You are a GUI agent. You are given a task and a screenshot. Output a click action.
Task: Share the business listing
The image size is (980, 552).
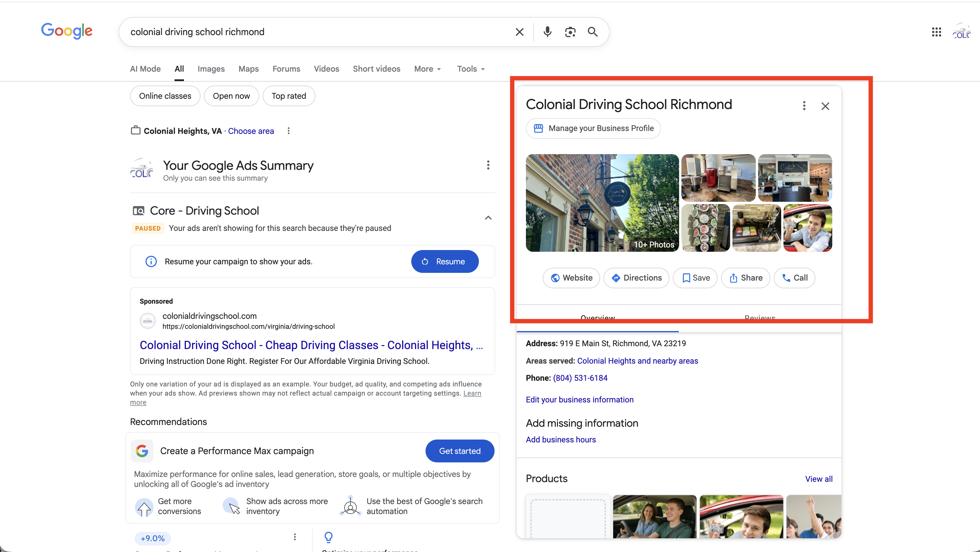tap(746, 278)
